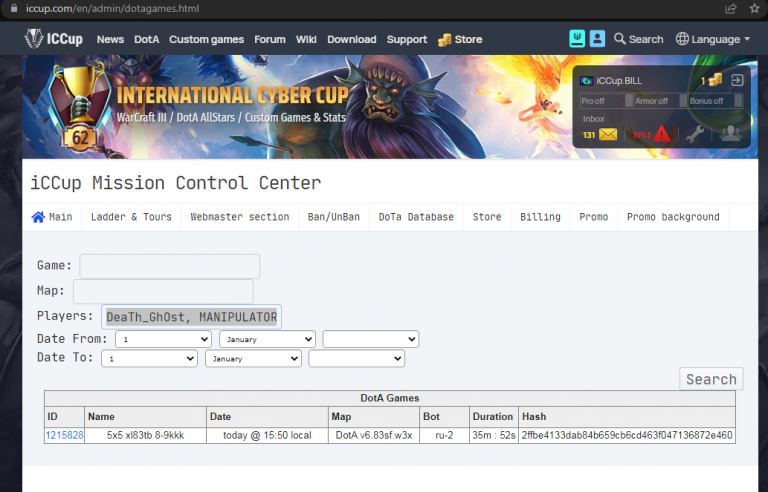Click the hash value 2ffbe4133dab84b659cb6cd463f047136872e460
Image resolution: width=768 pixels, height=492 pixels.
[x=627, y=435]
